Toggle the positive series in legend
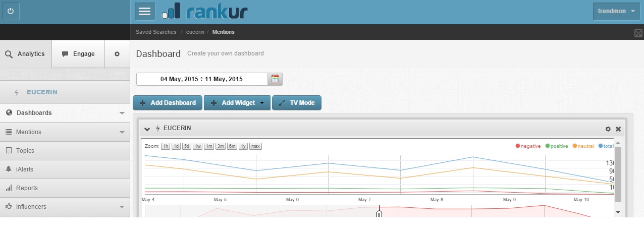Screen dimensions: 644x232 click(557, 146)
